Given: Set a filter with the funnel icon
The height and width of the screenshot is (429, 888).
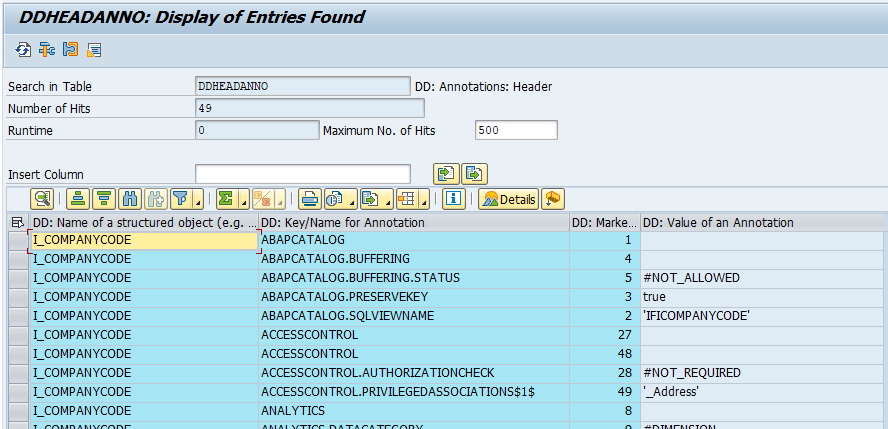Looking at the screenshot, I should point(180,199).
